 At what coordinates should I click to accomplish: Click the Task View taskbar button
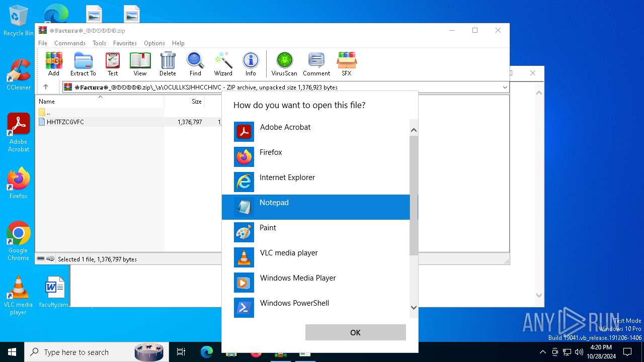[181, 352]
